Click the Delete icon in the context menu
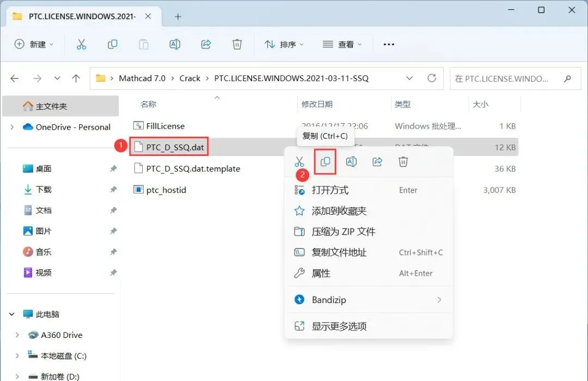This screenshot has width=588, height=381. (x=403, y=162)
